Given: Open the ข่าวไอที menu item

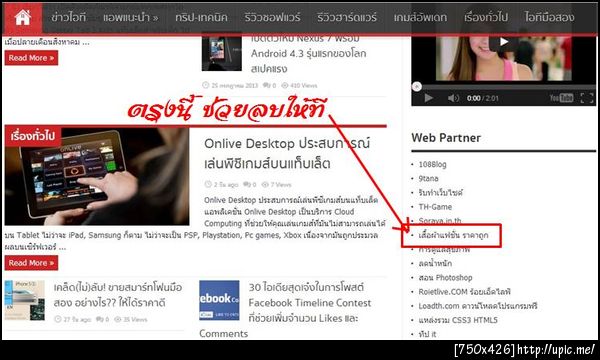Looking at the screenshot, I should [68, 18].
